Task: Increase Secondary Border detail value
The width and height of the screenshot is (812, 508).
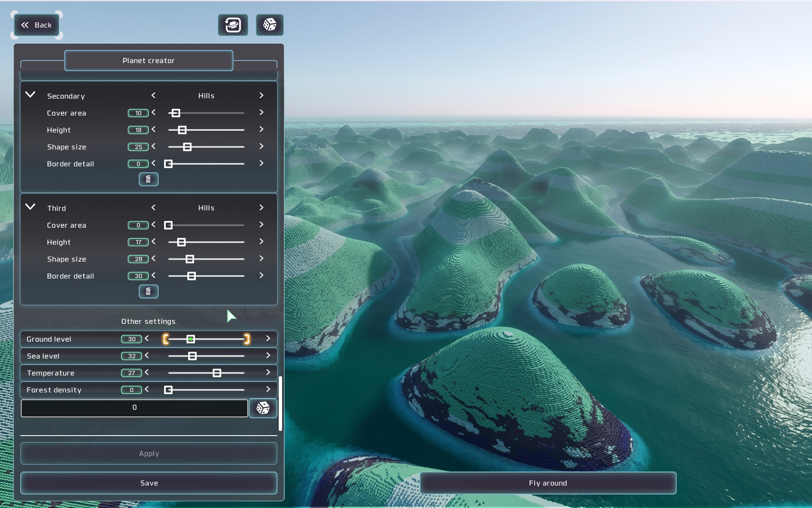Action: 261,163
